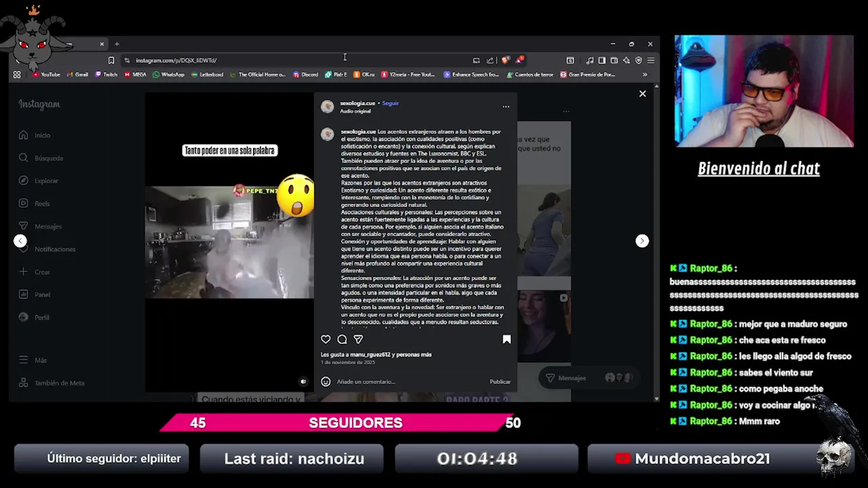Open the Brave Shields lion icon
868x488 pixels.
pyautogui.click(x=505, y=60)
